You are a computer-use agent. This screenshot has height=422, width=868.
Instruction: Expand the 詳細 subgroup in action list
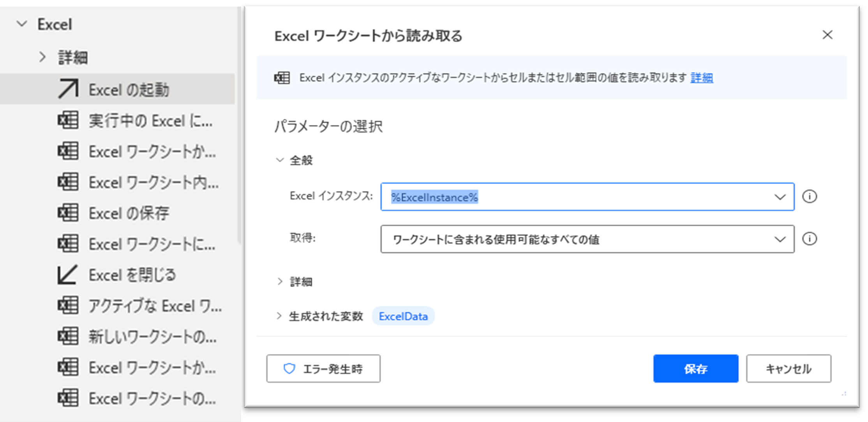tap(42, 57)
